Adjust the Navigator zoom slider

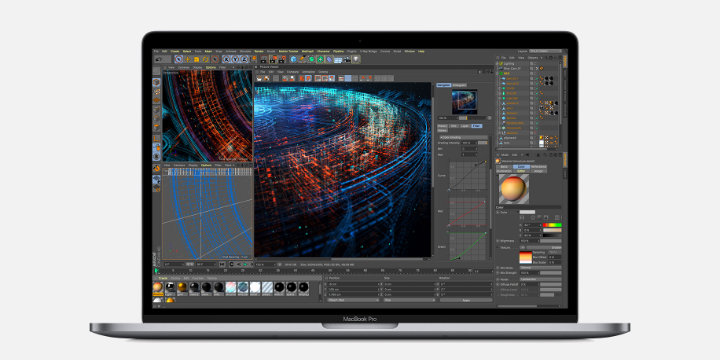472,118
